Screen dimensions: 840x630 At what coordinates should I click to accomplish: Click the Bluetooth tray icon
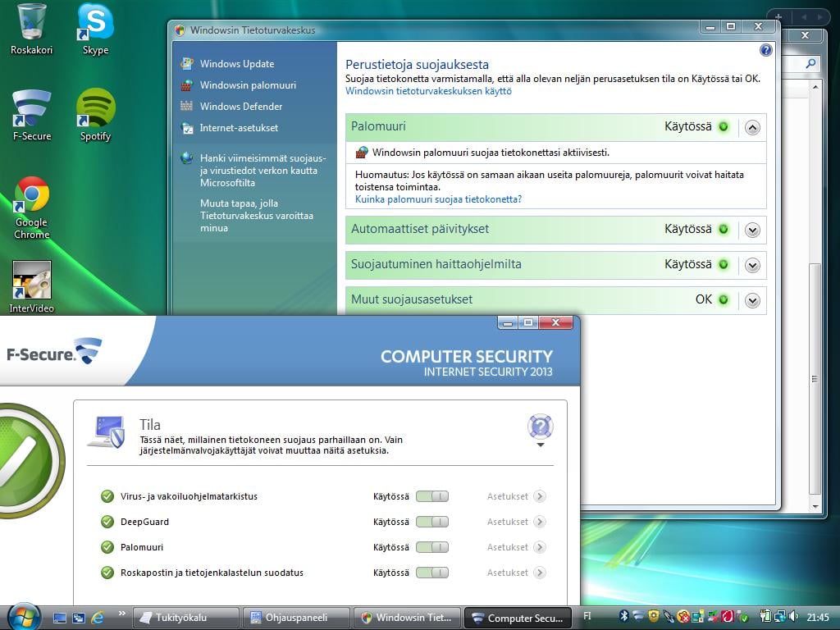coord(623,616)
